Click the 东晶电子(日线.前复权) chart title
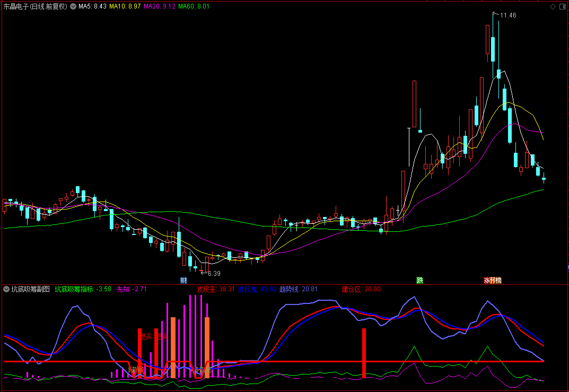Image resolution: width=569 pixels, height=392 pixels. click(35, 6)
